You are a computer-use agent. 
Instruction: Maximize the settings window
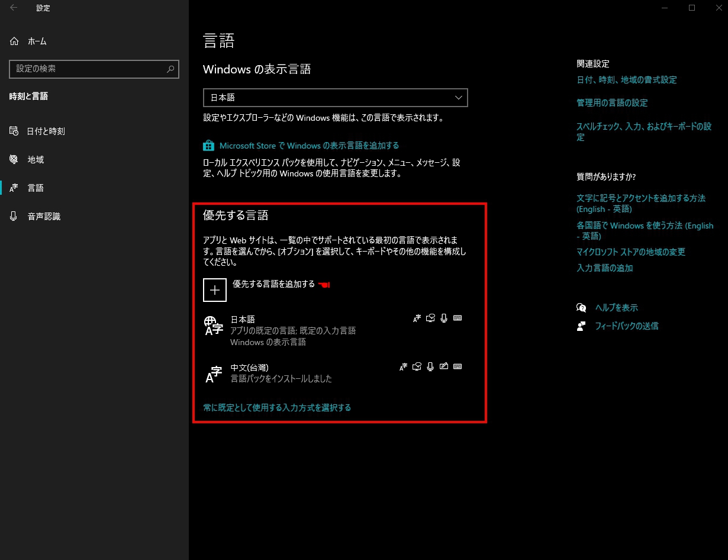691,8
